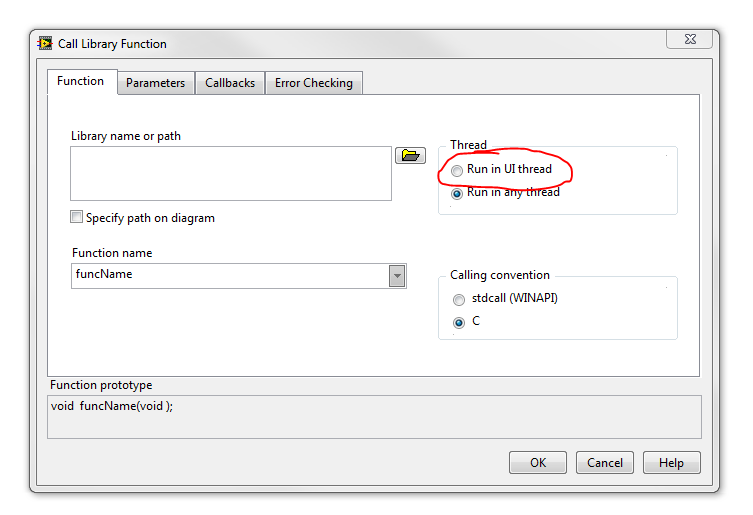The image size is (753, 515).
Task: Click the Library name or path field
Action: 230,173
